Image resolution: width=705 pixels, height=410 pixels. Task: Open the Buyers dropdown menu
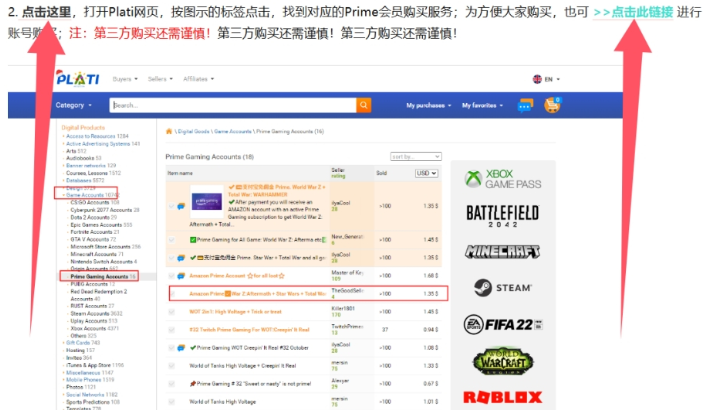[125, 79]
